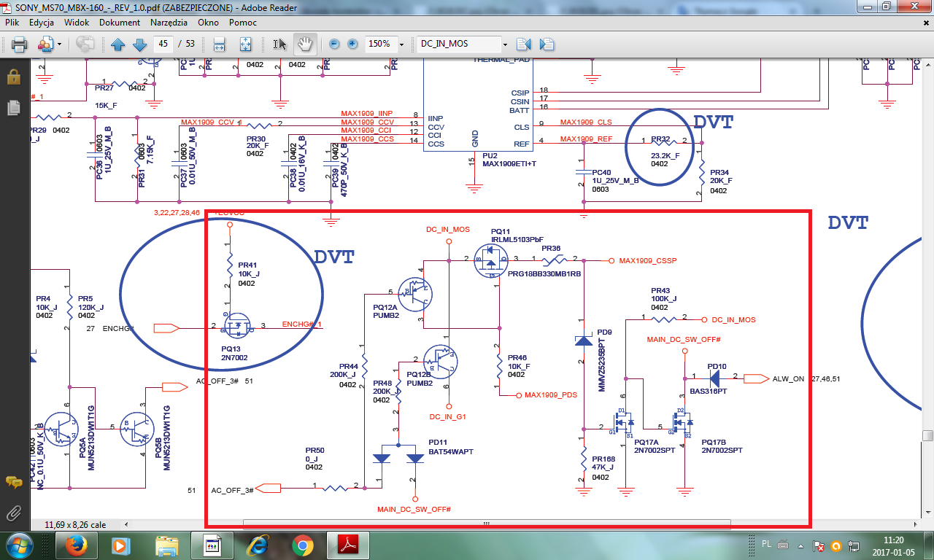The width and height of the screenshot is (934, 560).
Task: Click the vertical scrollbar thumb
Action: 927,436
